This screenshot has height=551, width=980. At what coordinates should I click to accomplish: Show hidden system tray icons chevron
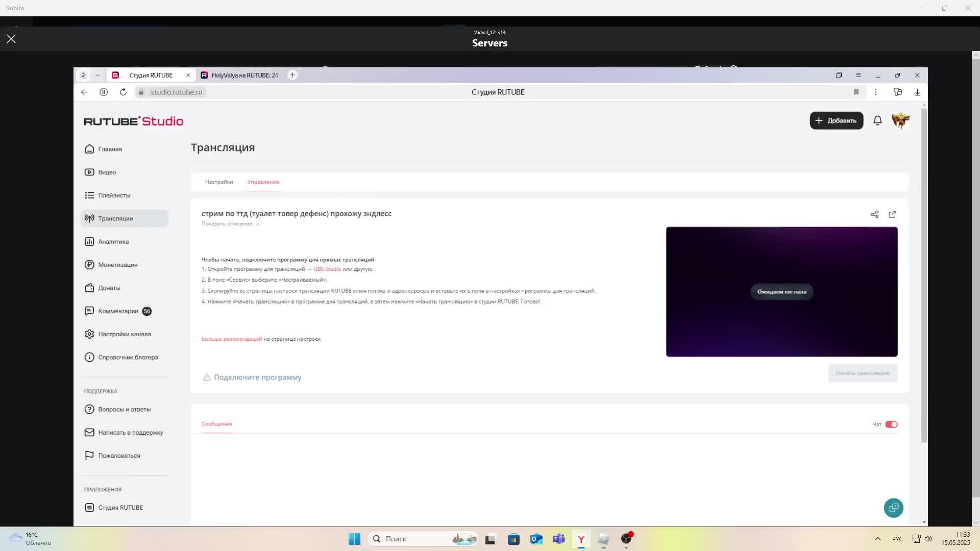pyautogui.click(x=877, y=539)
